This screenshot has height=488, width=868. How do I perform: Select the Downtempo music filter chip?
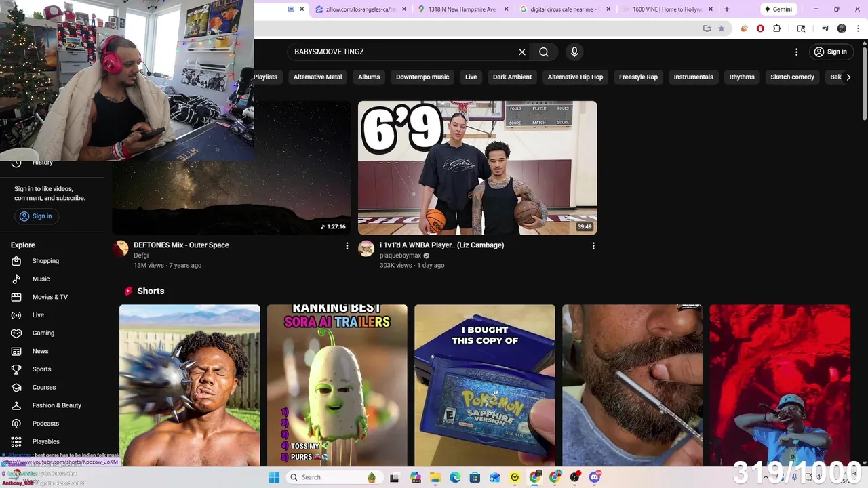click(422, 77)
